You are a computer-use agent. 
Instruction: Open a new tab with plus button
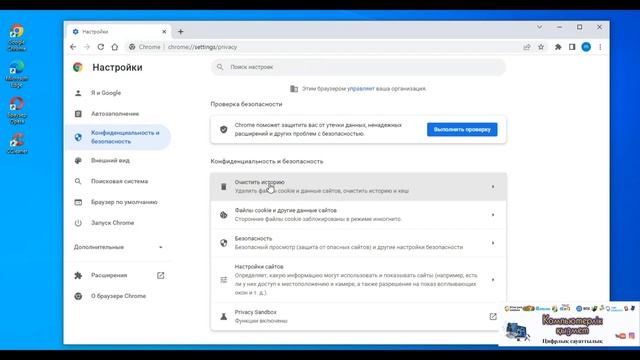point(180,31)
